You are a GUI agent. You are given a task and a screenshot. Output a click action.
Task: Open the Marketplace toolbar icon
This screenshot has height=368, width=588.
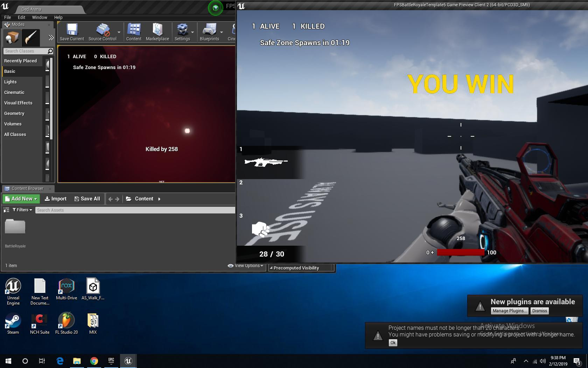point(157,32)
